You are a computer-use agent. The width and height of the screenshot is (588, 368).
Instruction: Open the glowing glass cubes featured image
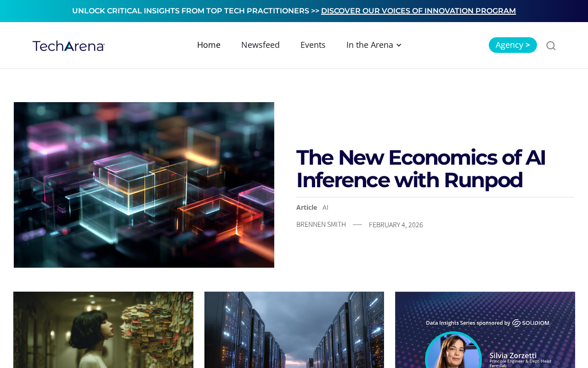[x=144, y=185]
